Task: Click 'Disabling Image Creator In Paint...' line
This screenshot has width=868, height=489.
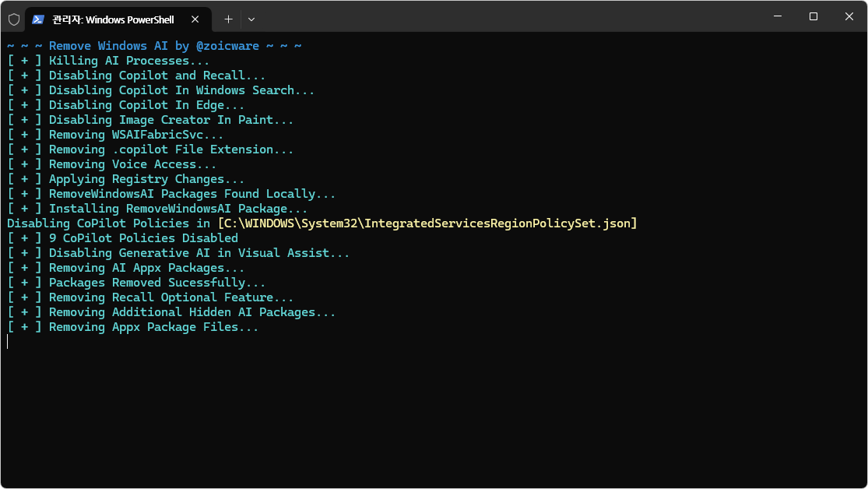Action: tap(150, 120)
